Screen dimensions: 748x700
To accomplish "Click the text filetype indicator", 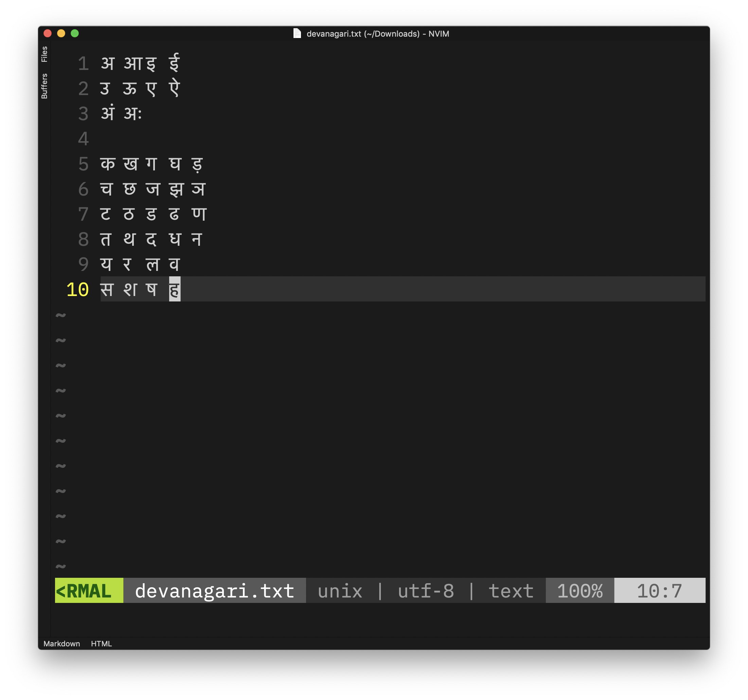I will click(511, 591).
